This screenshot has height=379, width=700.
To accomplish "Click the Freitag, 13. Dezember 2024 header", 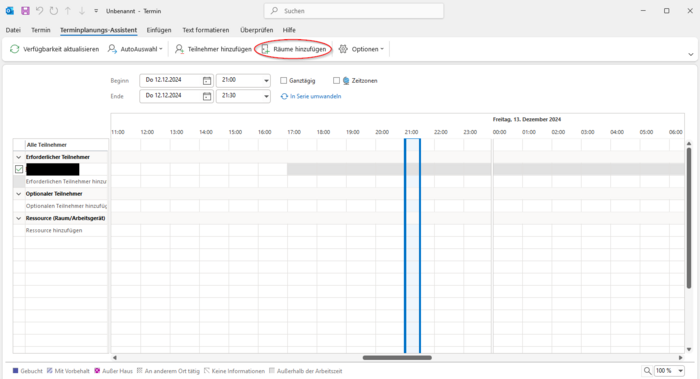I will 527,119.
